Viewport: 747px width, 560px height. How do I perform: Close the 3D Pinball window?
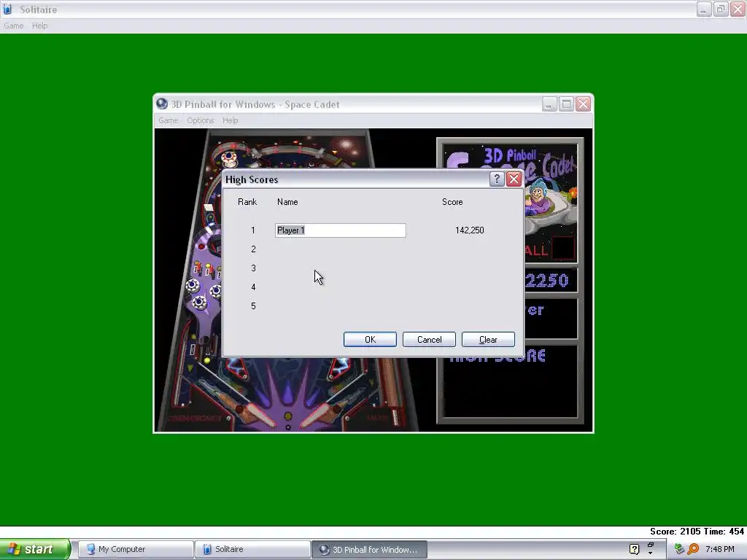(583, 104)
